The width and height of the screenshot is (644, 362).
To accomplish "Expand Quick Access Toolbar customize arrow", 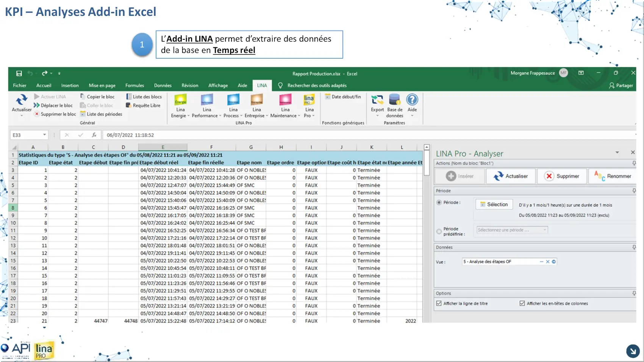I will [x=59, y=73].
